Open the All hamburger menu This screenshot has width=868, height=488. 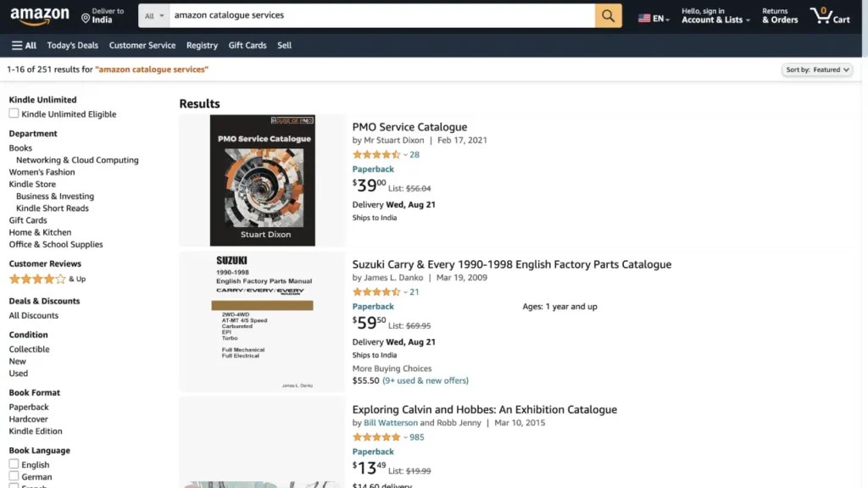[24, 46]
